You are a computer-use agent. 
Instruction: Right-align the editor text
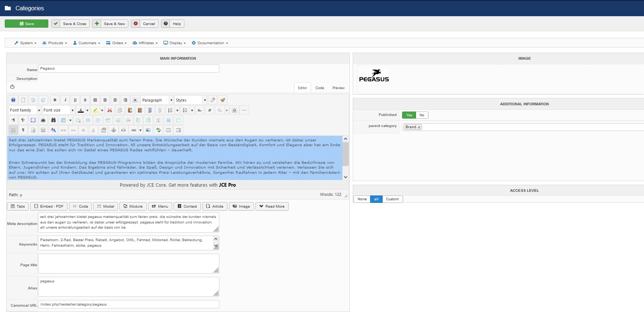[125, 100]
